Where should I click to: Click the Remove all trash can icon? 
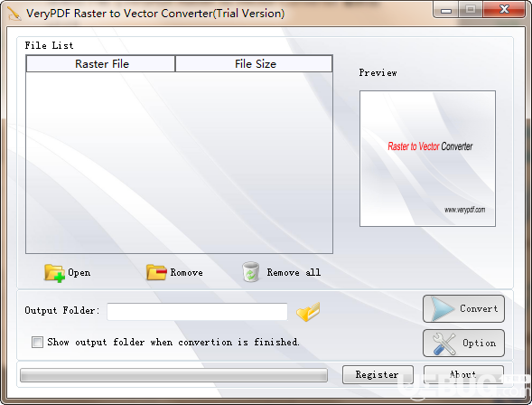coord(251,272)
